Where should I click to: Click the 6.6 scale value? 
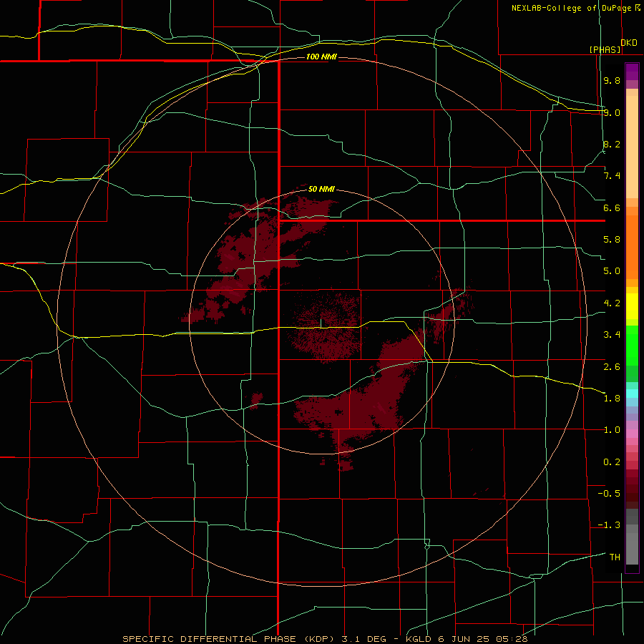coord(612,208)
